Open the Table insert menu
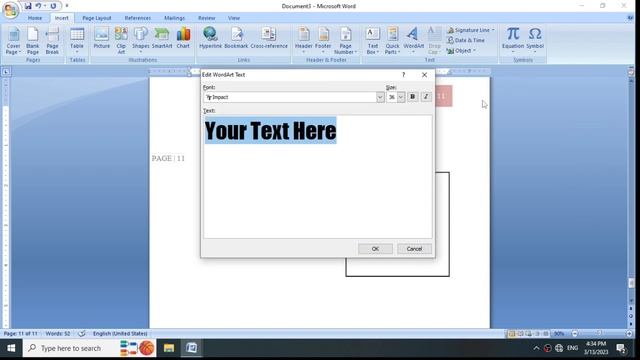 (x=77, y=41)
